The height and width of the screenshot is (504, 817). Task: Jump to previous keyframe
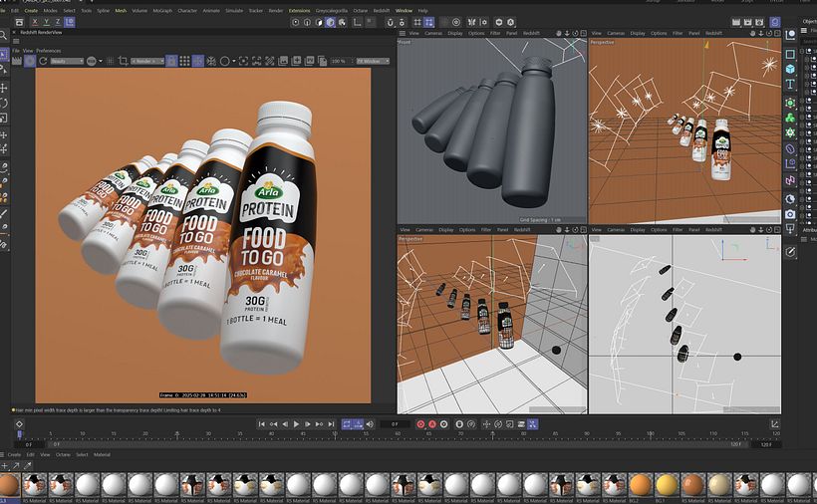(x=273, y=424)
